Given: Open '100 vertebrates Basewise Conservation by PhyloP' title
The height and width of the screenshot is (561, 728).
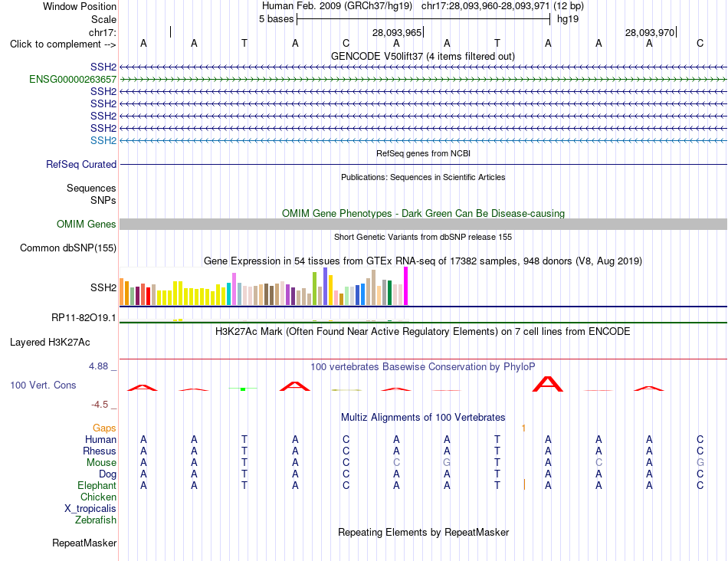Looking at the screenshot, I should click(x=423, y=367).
